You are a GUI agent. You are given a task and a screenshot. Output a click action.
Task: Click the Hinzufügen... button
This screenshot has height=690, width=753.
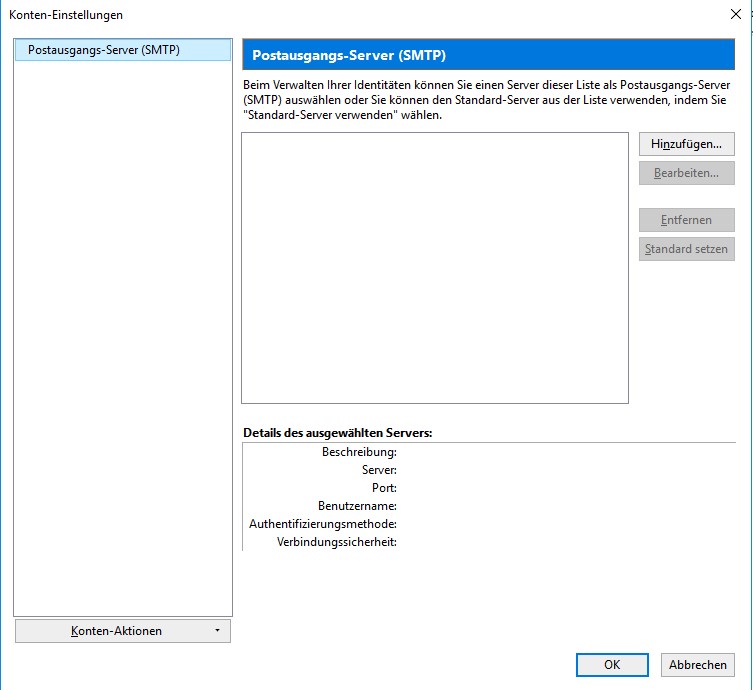(x=686, y=144)
